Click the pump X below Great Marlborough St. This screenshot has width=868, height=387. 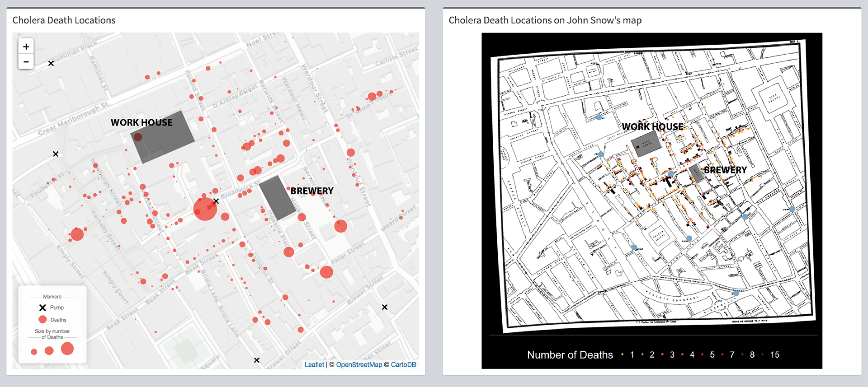tap(56, 154)
